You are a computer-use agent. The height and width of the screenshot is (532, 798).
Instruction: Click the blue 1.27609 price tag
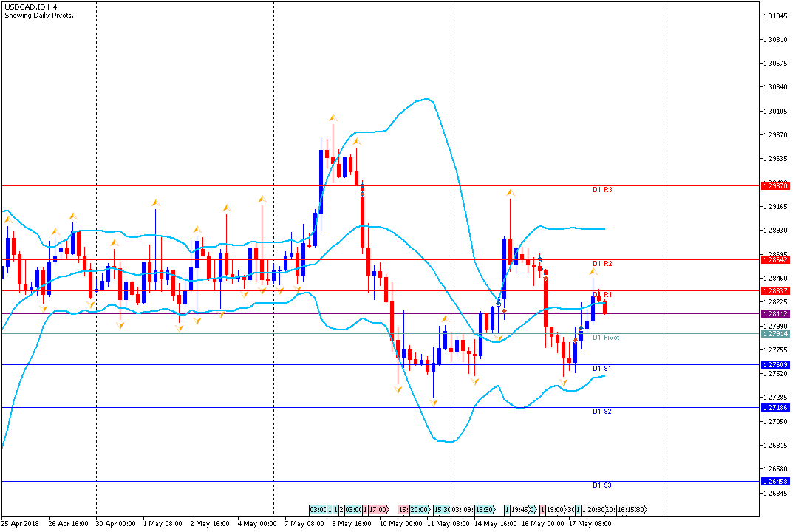[775, 364]
